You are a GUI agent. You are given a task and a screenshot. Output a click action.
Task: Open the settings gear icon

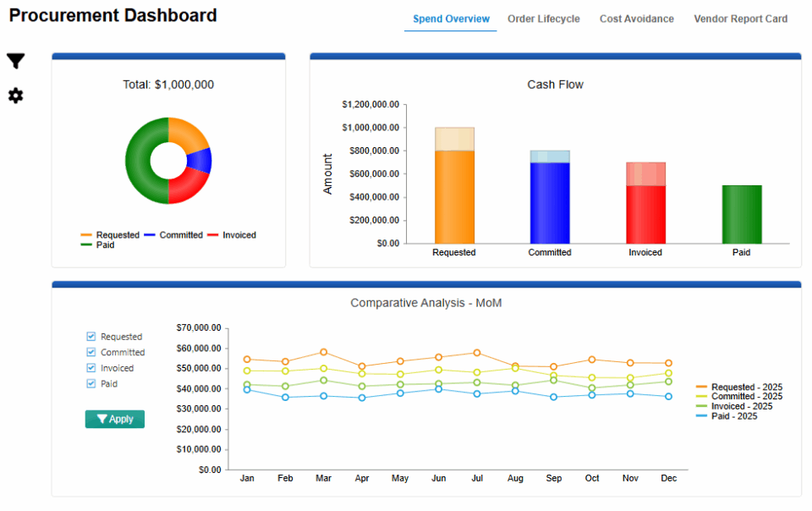(x=15, y=96)
